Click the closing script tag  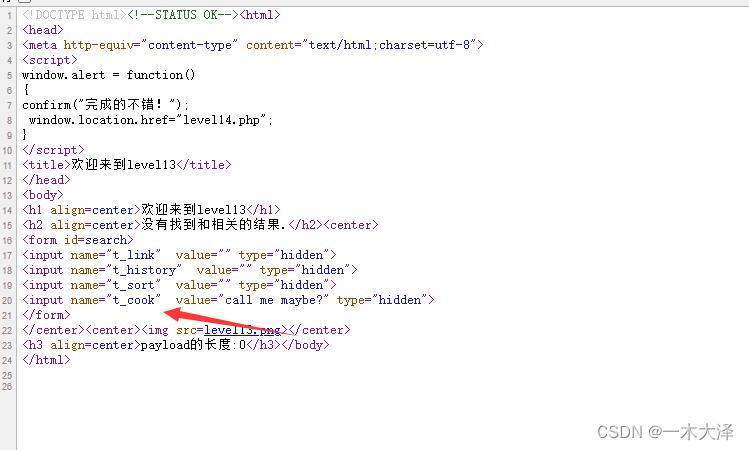(x=53, y=150)
